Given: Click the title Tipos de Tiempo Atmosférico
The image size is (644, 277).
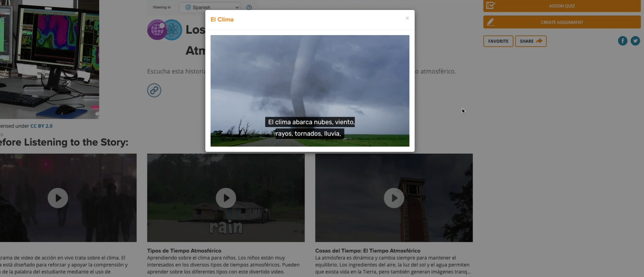Looking at the screenshot, I should (184, 251).
